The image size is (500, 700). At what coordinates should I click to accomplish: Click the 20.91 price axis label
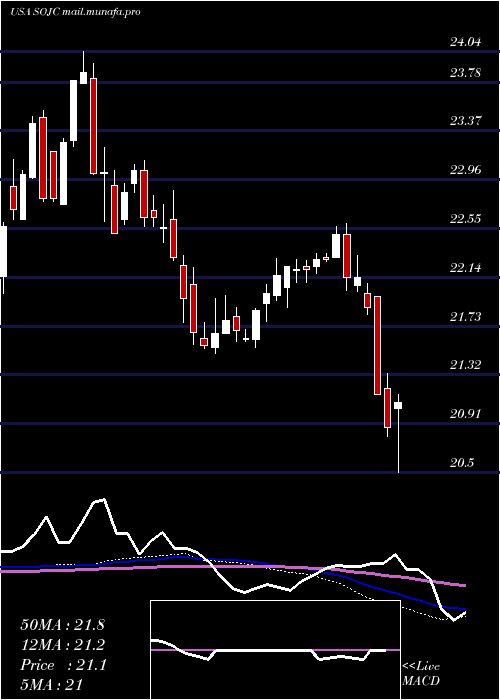466,414
